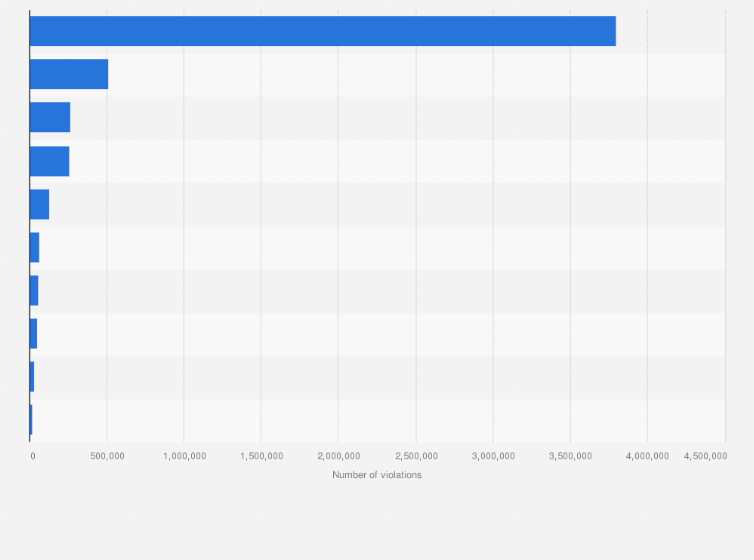Click the 4,500,000 axis tick label
754x560 pixels.
[x=705, y=456]
